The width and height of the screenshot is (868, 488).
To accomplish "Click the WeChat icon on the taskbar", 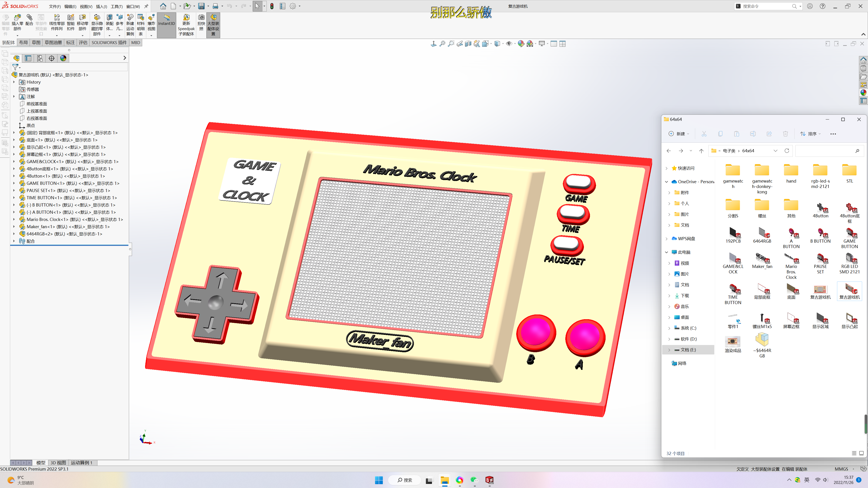I will point(474,480).
